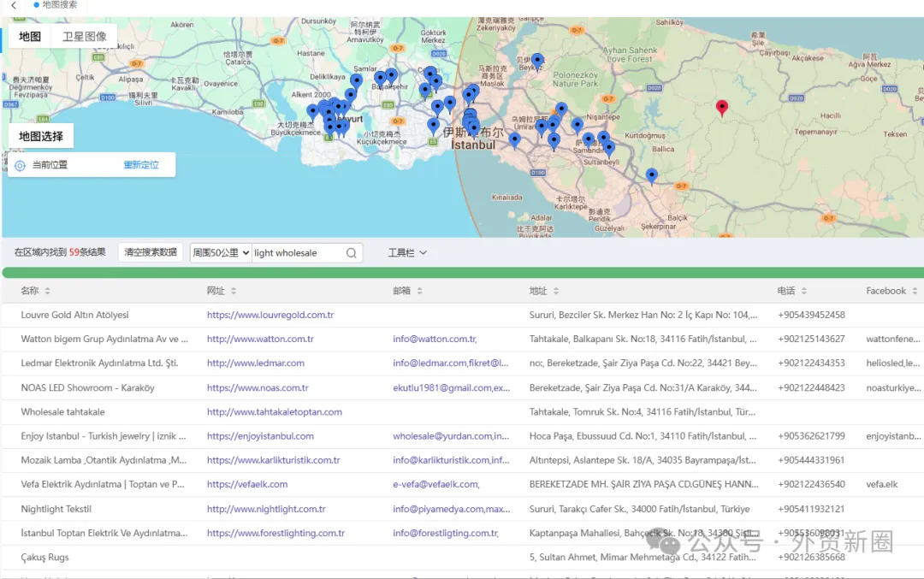Click the 当前位置 location target icon
Screen dimensions: 924x579
point(20,166)
